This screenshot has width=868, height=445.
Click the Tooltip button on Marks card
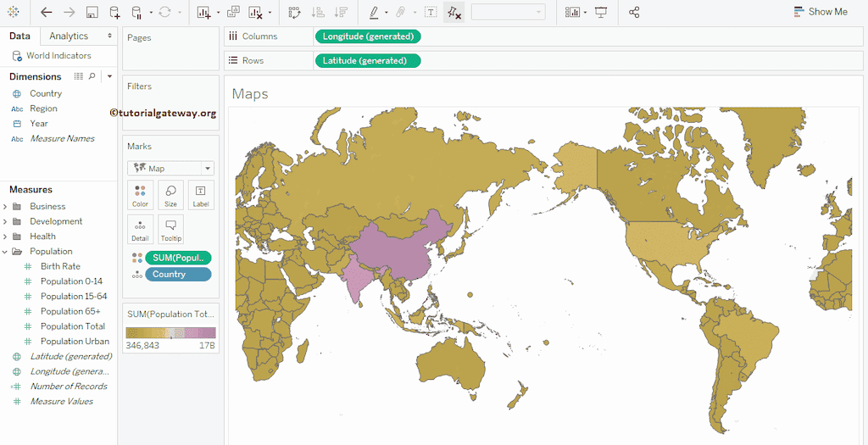tap(170, 230)
